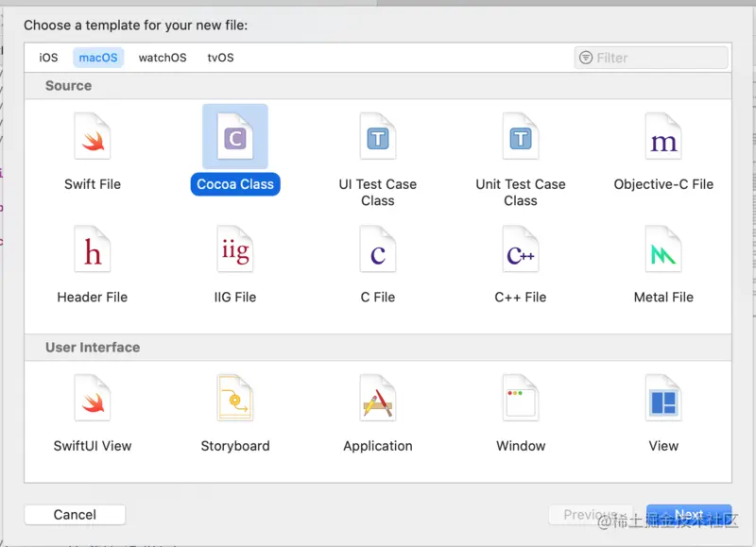Pick the View interface template
The height and width of the screenshot is (547, 756).
(663, 401)
